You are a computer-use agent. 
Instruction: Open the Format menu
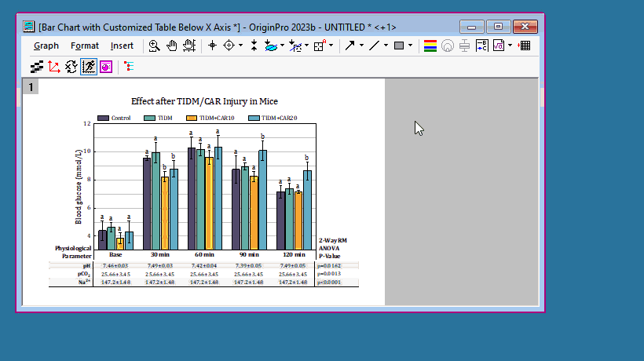(x=85, y=46)
